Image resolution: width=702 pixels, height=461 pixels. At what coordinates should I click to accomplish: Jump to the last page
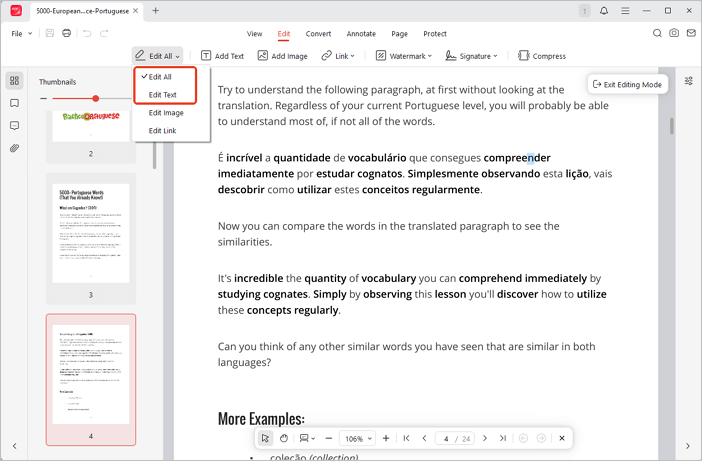click(503, 438)
